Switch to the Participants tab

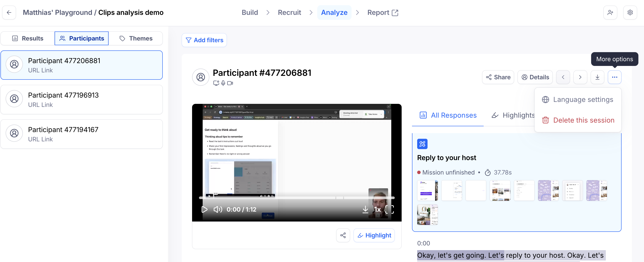point(82,38)
